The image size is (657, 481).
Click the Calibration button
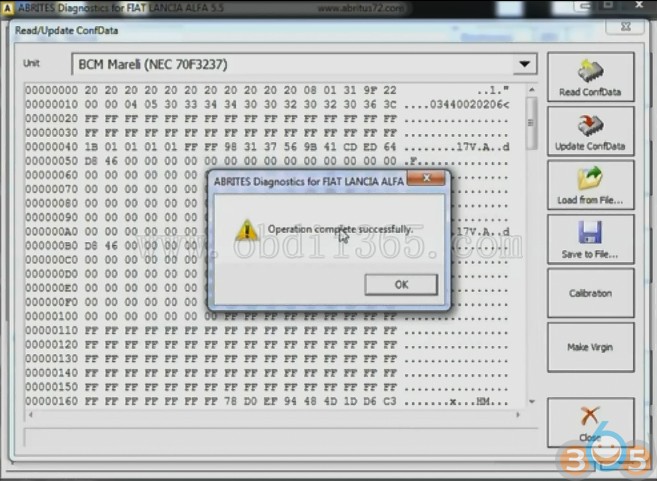[590, 293]
